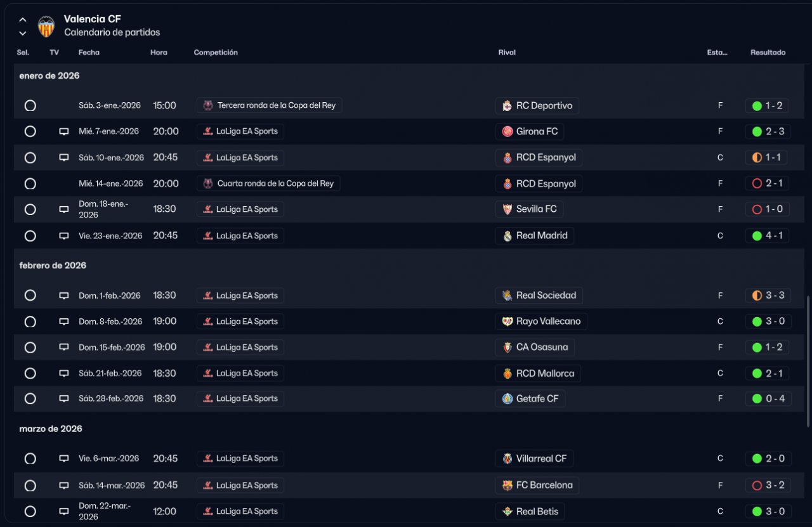Click the TV icon in the FC Barcelona row
Image resolution: width=812 pixels, height=527 pixels.
(x=64, y=485)
